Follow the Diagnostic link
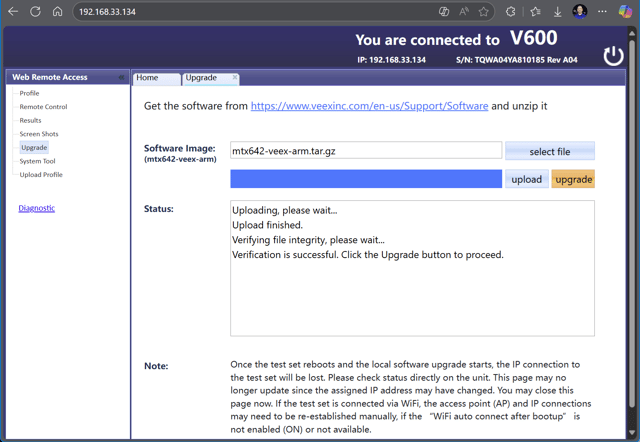640x442 pixels. 36,208
